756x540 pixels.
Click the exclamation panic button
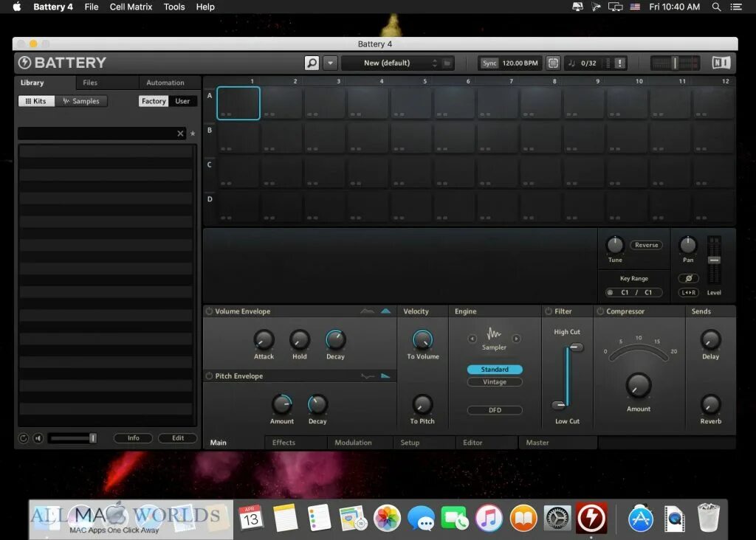(620, 63)
